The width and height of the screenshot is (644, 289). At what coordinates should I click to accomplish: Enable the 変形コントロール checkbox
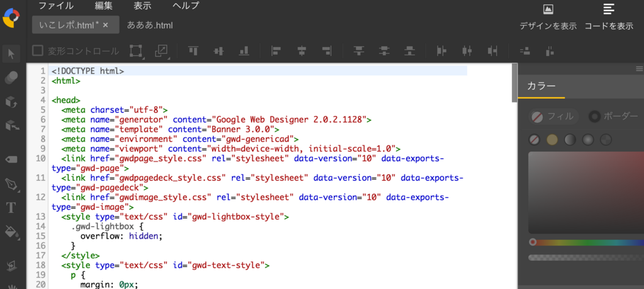pos(38,51)
